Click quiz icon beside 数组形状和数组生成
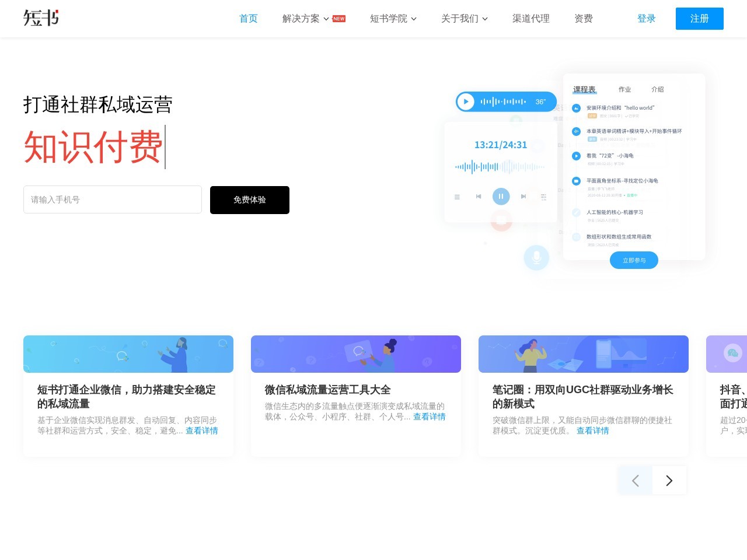Screen dimensions: 747x560 [x=576, y=237]
